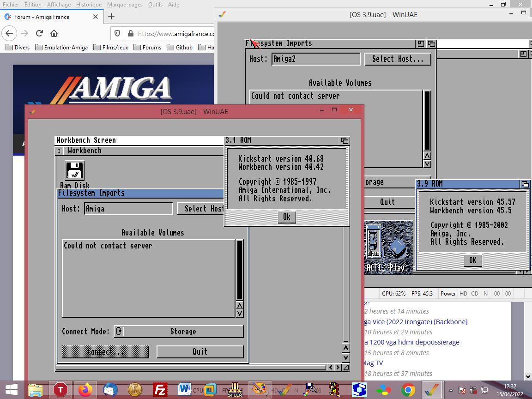Launch the Steem Atari emulator icon

pyautogui.click(x=235, y=390)
